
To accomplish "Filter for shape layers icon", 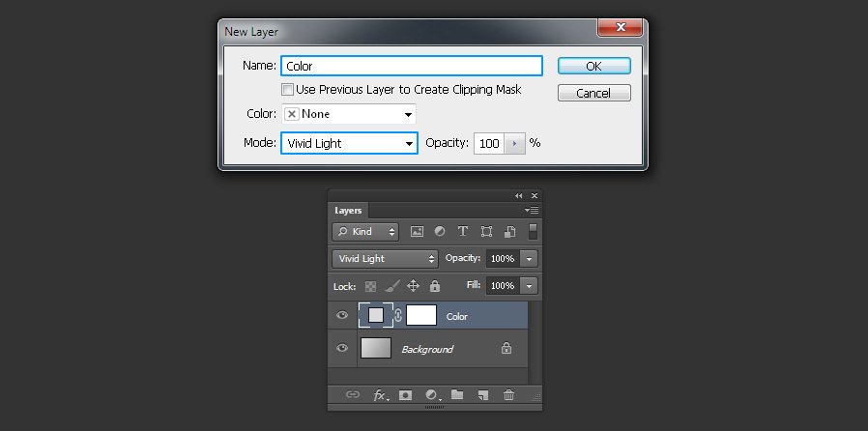I will [x=486, y=232].
